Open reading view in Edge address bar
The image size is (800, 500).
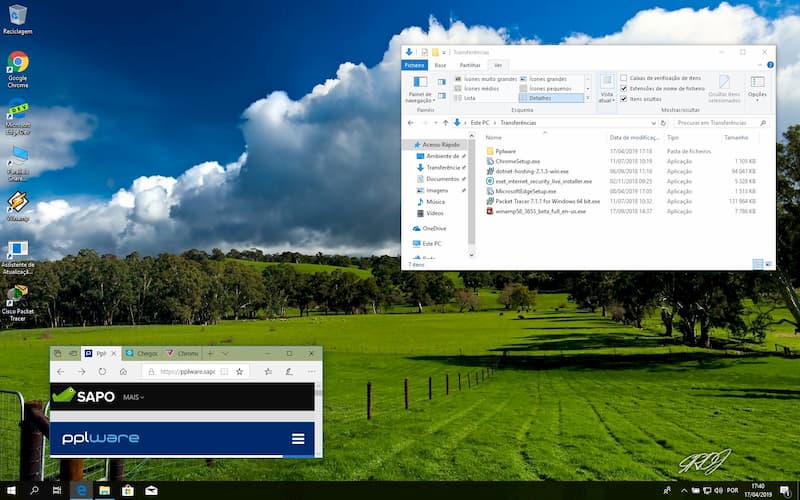coord(224,371)
